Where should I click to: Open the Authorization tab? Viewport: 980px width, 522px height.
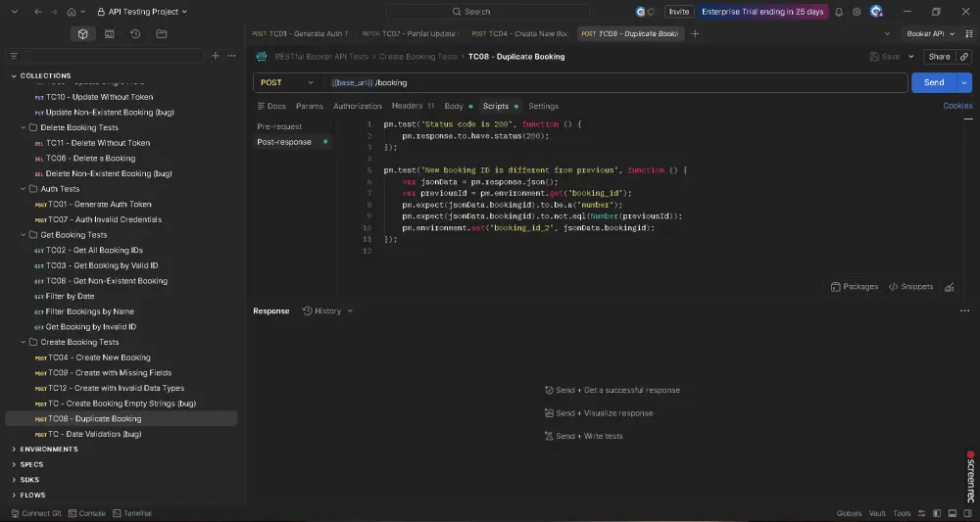pyautogui.click(x=358, y=106)
